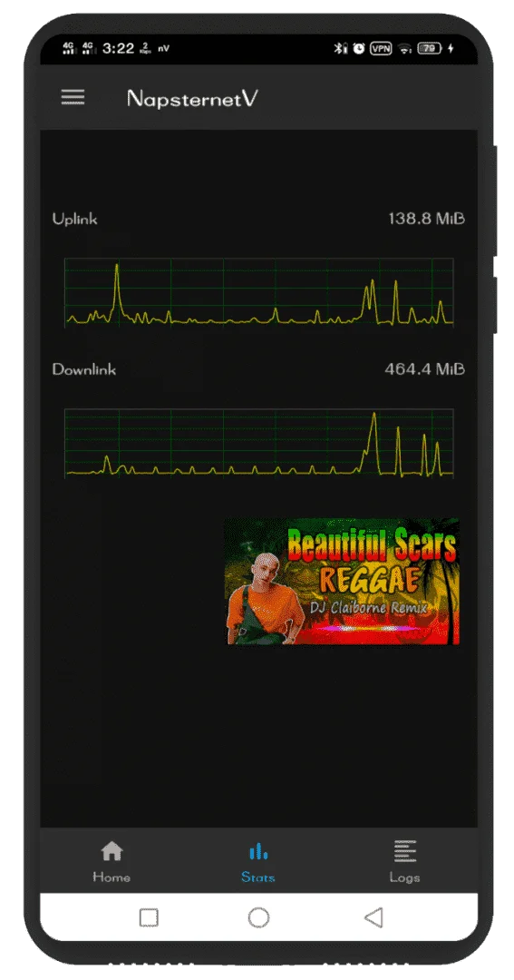Viewport: 514px width, 980px height.
Task: Tap Android recent apps square button
Action: pyautogui.click(x=149, y=917)
